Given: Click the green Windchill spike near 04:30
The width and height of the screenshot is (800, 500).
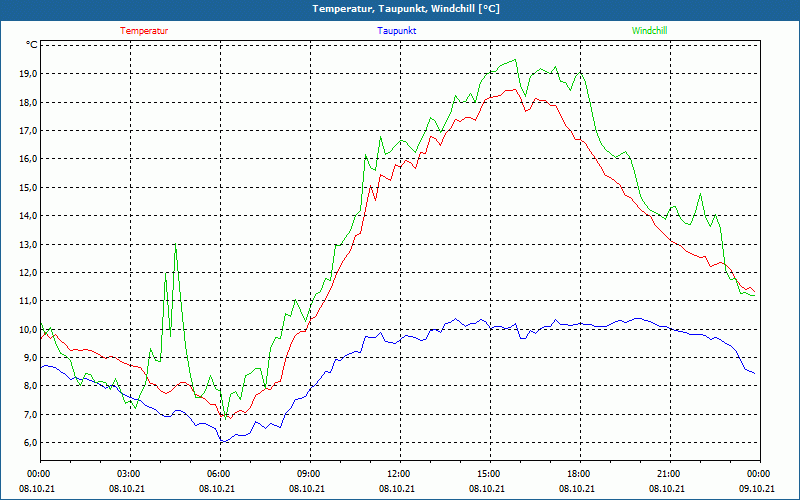Looking at the screenshot, I should pos(176,244).
